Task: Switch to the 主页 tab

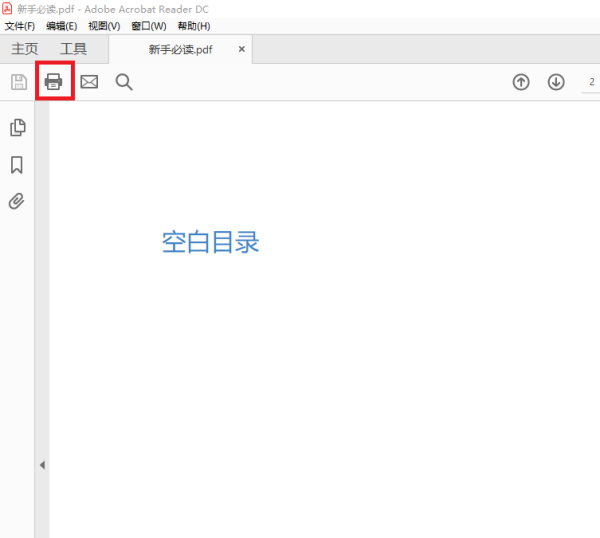Action: pos(25,49)
